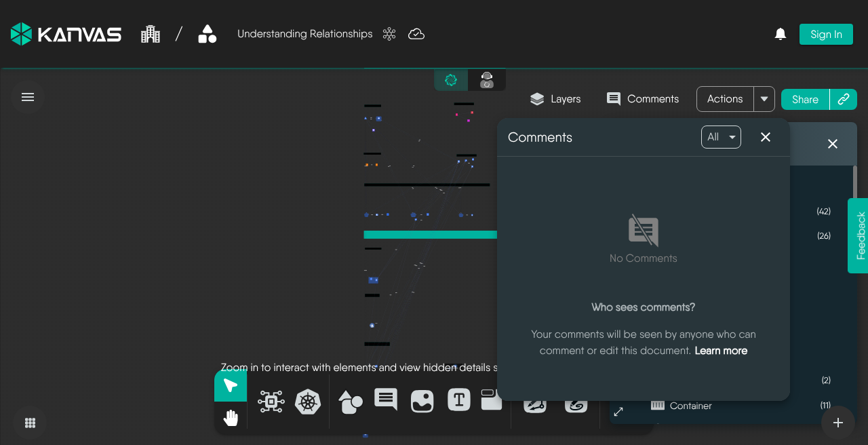Select the comment tool in dock
Screen dimensions: 868x445
[x=386, y=400]
